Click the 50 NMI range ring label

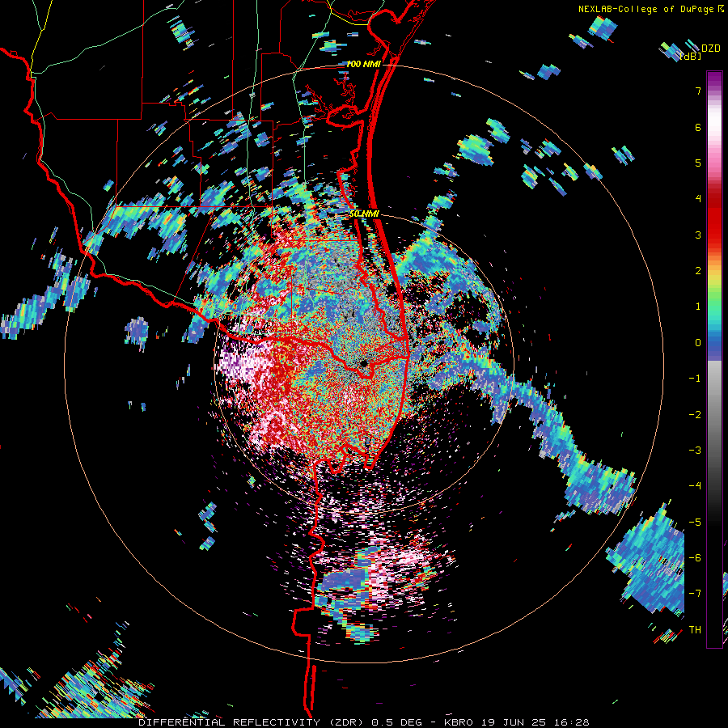(365, 214)
